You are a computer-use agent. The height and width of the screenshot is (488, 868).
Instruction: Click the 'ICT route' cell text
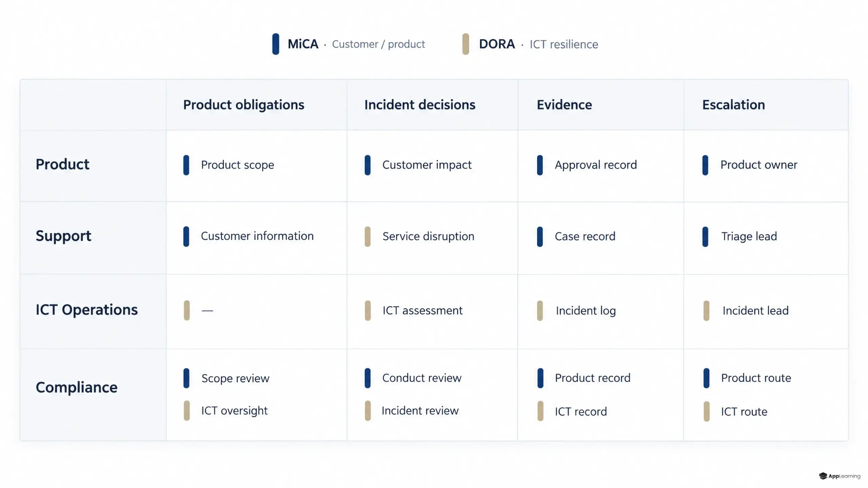pos(744,412)
